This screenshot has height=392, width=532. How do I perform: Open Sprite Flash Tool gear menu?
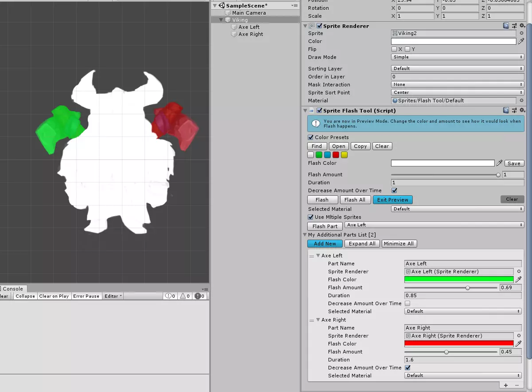522,111
